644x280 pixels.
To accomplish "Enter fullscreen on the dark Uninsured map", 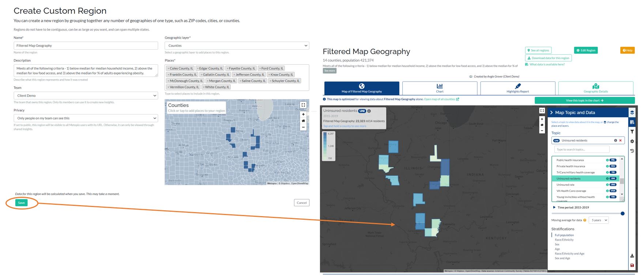I will (542, 111).
